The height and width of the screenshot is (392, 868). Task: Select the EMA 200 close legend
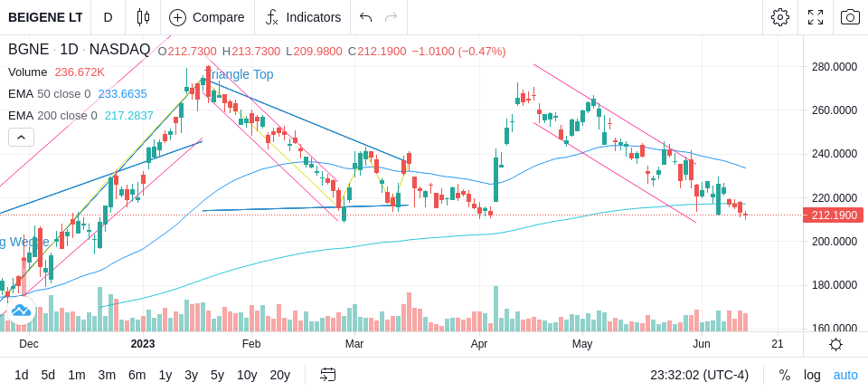52,115
